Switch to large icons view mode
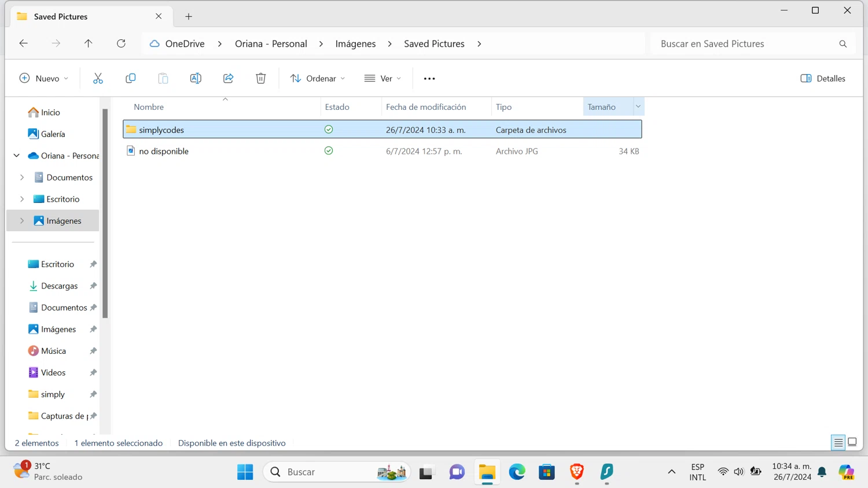 coord(852,442)
